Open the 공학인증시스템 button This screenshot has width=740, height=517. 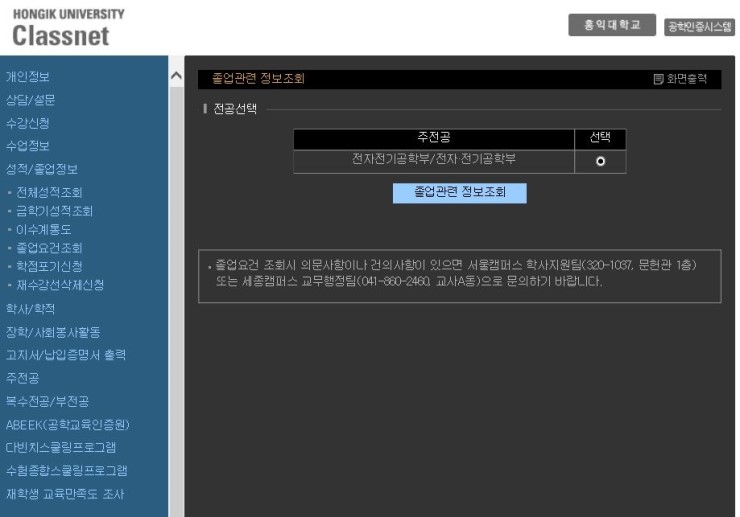[699, 27]
